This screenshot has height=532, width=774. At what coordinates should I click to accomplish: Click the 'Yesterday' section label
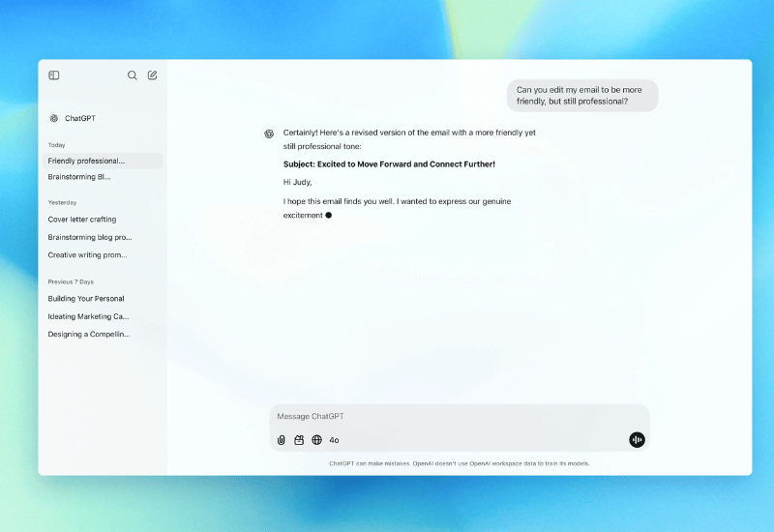[62, 202]
